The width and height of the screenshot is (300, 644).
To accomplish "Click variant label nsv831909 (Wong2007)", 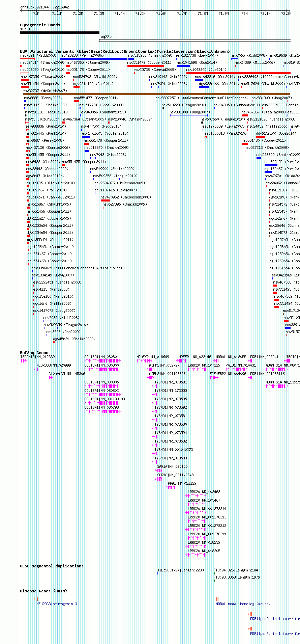I will (272, 98).
